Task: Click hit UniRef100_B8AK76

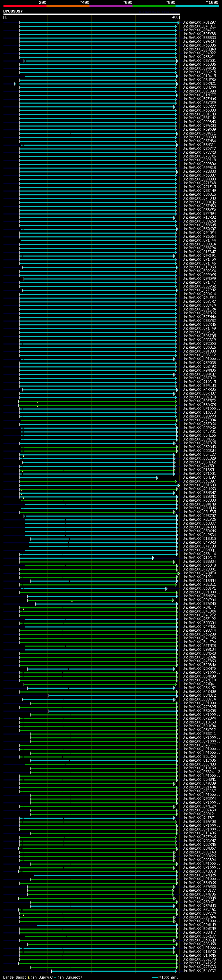Action: pos(199,405)
